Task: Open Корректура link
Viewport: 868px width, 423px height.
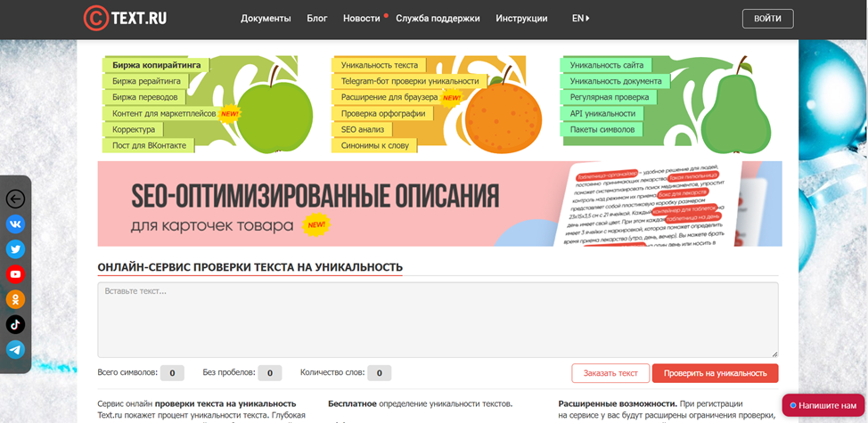Action: 134,129
